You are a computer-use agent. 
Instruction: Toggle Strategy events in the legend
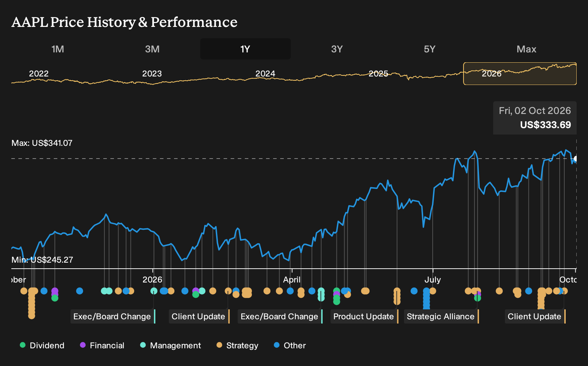point(237,345)
